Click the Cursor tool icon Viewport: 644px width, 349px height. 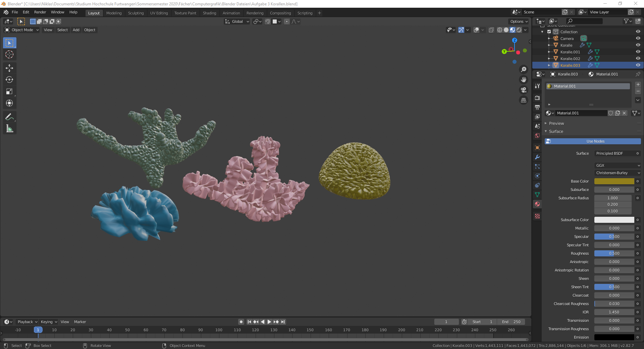pos(9,55)
